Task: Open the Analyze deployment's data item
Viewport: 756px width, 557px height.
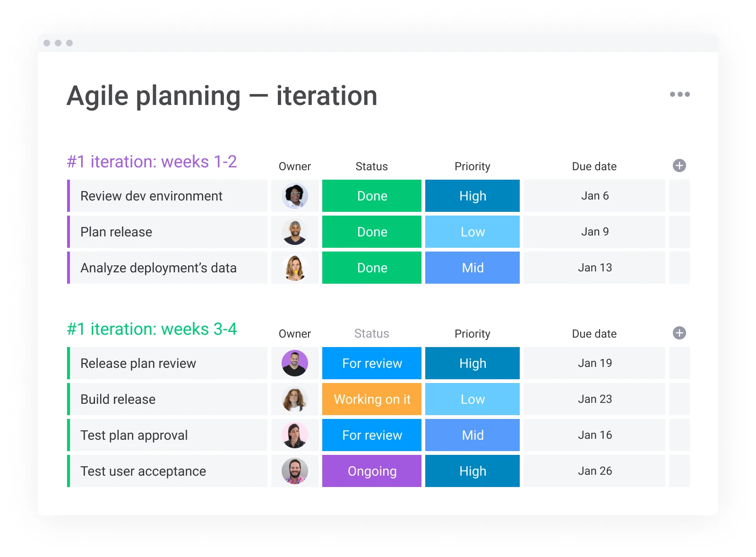Action: click(x=167, y=268)
